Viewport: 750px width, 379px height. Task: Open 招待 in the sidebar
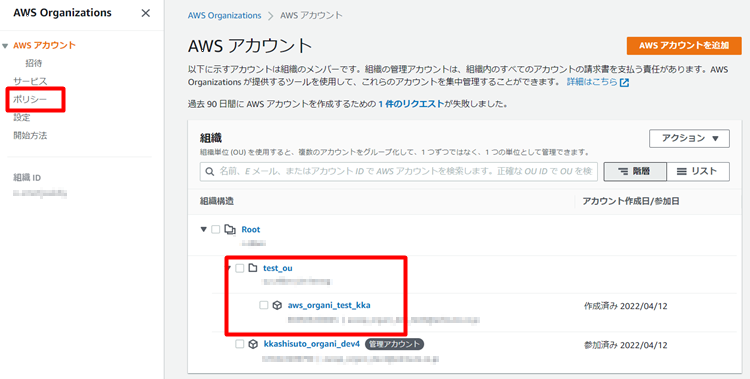click(34, 63)
